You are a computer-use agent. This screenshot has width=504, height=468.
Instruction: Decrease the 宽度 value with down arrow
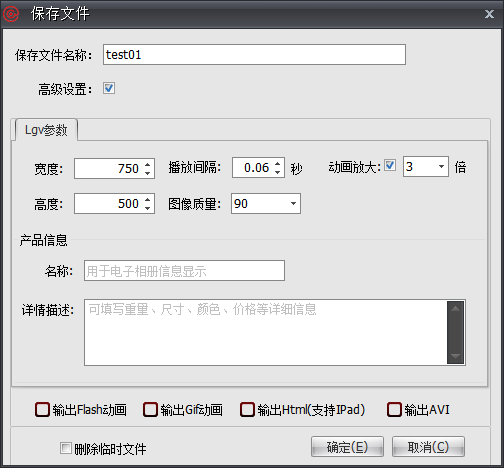coord(148,173)
